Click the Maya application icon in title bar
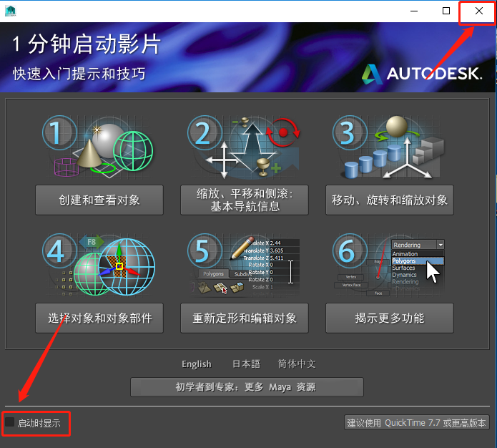 (x=11, y=11)
